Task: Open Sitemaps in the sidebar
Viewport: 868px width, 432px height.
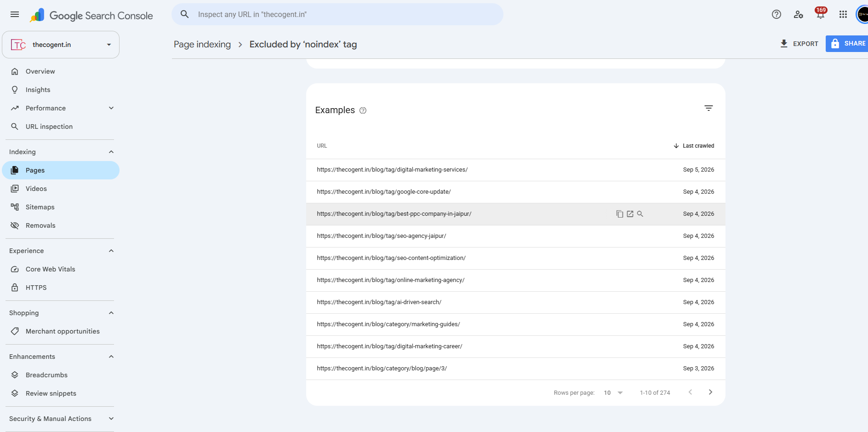Action: pos(61,207)
